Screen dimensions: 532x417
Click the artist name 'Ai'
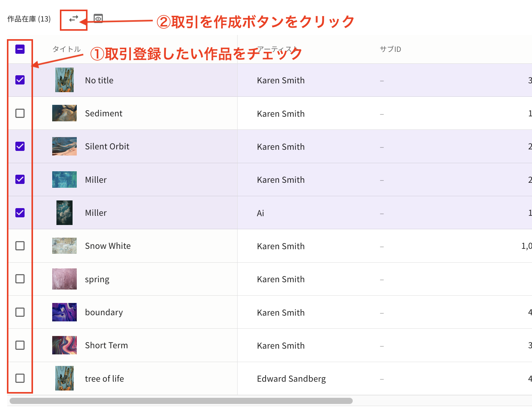(261, 213)
